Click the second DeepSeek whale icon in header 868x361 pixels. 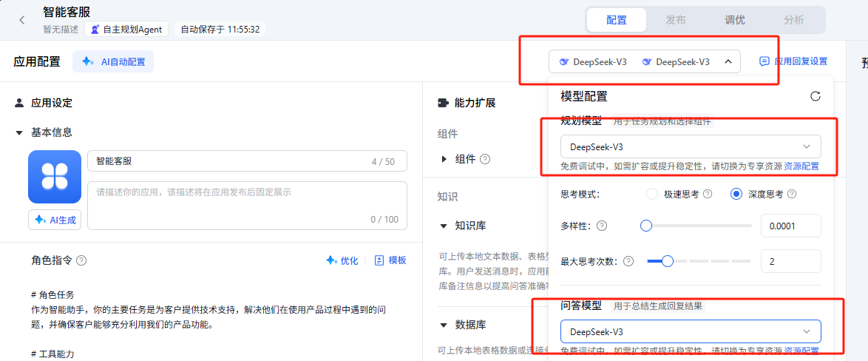(x=647, y=62)
